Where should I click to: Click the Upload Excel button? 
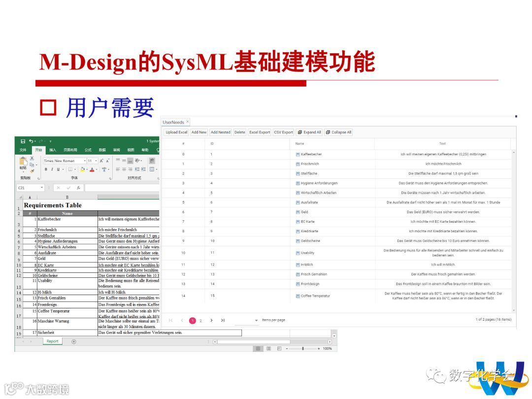[176, 133]
